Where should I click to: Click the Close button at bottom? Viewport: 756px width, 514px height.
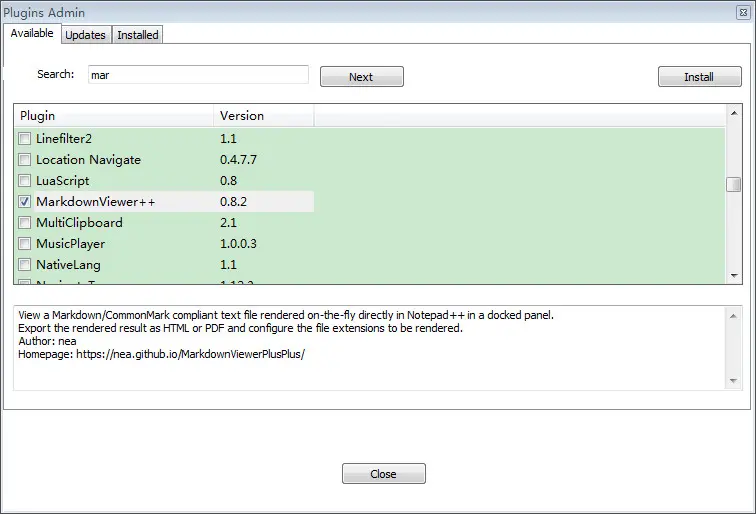pyautogui.click(x=384, y=474)
